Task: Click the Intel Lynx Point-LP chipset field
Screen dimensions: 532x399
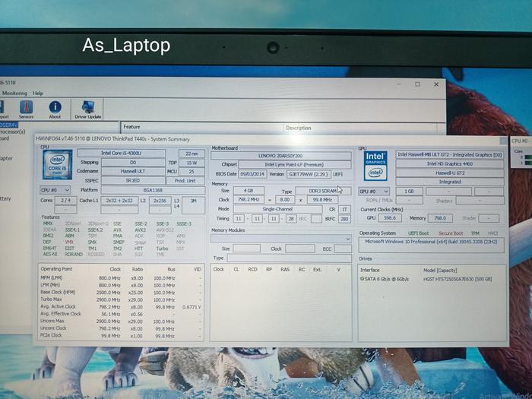Action: tap(288, 164)
